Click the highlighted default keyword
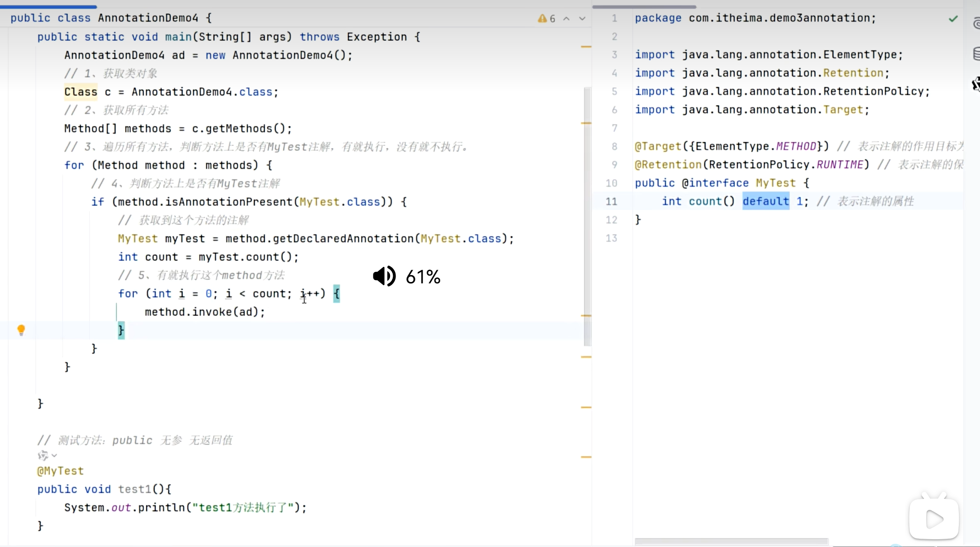Image resolution: width=980 pixels, height=547 pixels. click(x=766, y=201)
